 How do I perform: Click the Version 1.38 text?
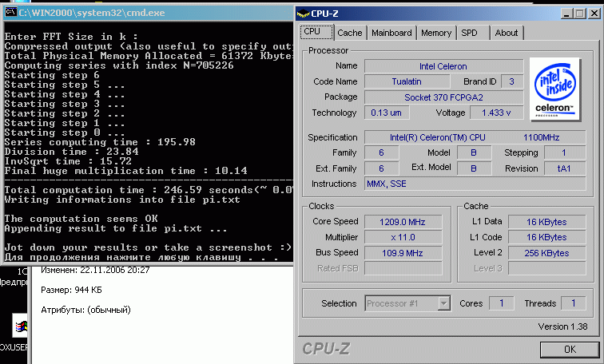tap(562, 326)
